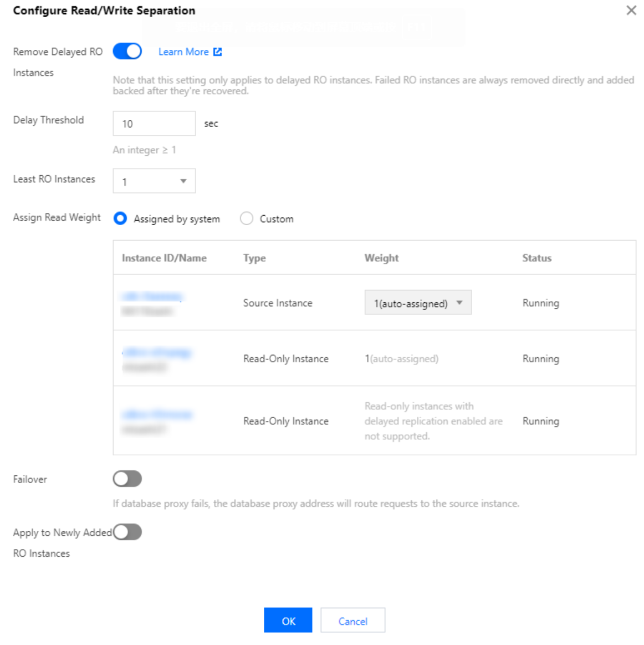This screenshot has height=645, width=644.
Task: Enable the Failover toggle
Action: pyautogui.click(x=127, y=479)
